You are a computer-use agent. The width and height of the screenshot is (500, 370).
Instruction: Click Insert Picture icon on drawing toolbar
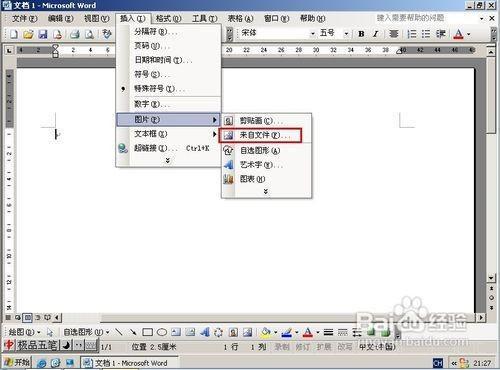click(x=248, y=332)
